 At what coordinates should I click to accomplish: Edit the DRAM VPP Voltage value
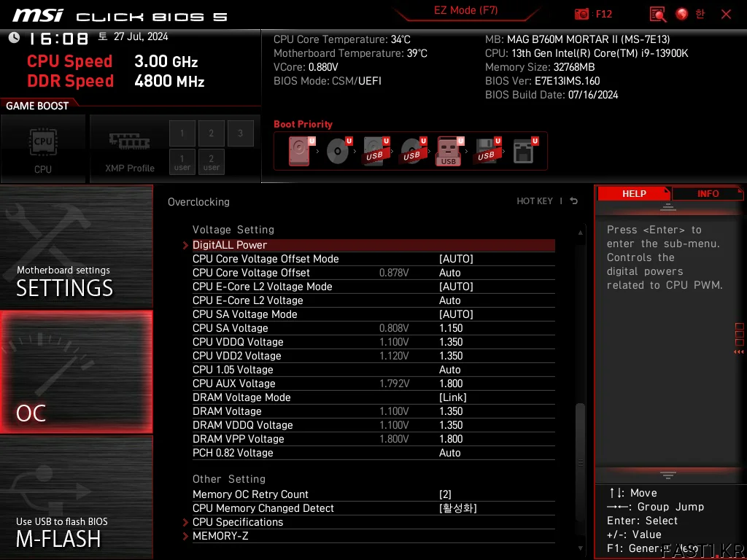[451, 438]
